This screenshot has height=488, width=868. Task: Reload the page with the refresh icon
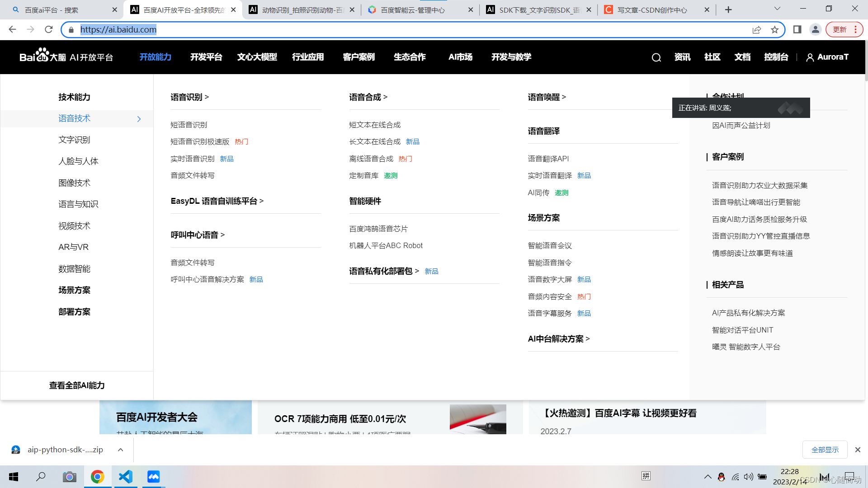(x=49, y=30)
